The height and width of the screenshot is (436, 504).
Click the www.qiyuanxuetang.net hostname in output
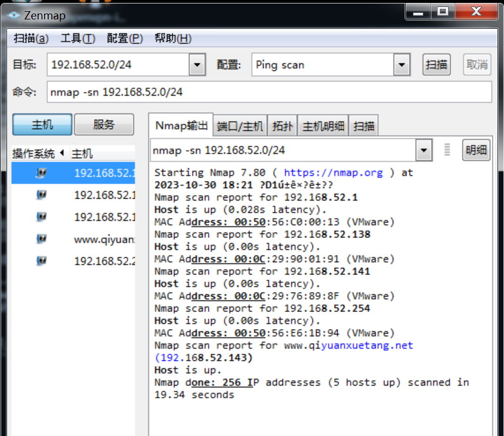click(x=348, y=346)
